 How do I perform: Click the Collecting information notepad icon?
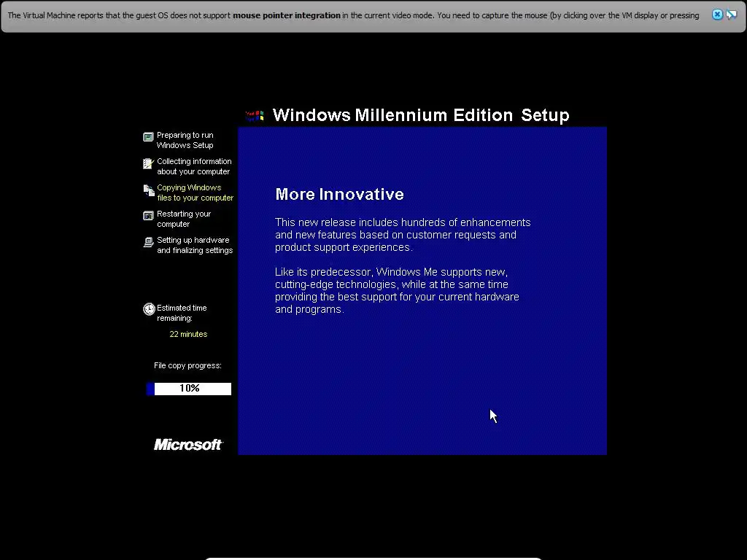pyautogui.click(x=148, y=163)
